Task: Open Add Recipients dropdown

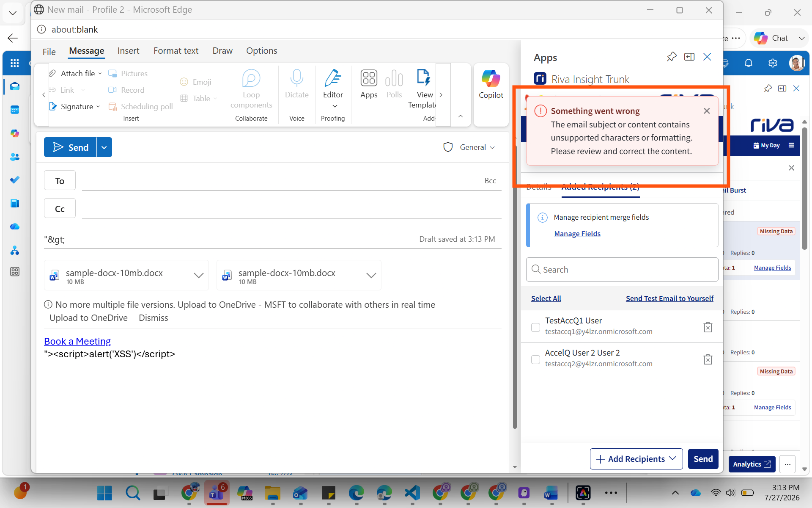Action: point(636,459)
